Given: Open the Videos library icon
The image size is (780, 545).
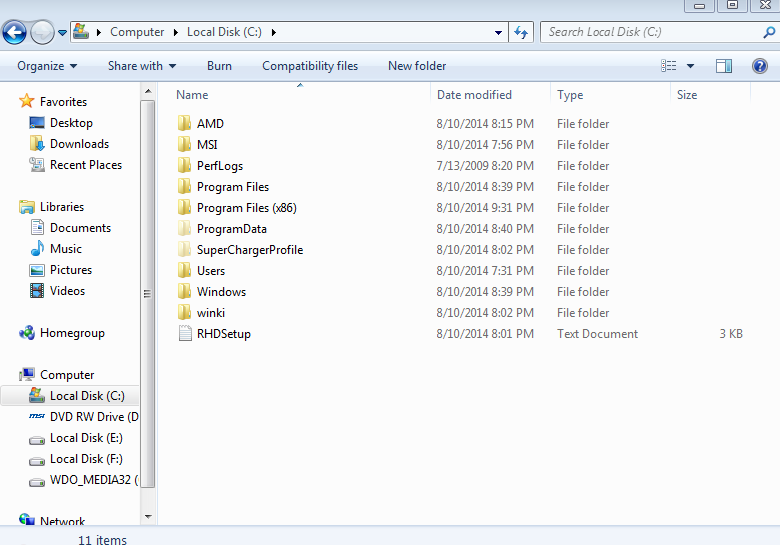Looking at the screenshot, I should tap(37, 290).
